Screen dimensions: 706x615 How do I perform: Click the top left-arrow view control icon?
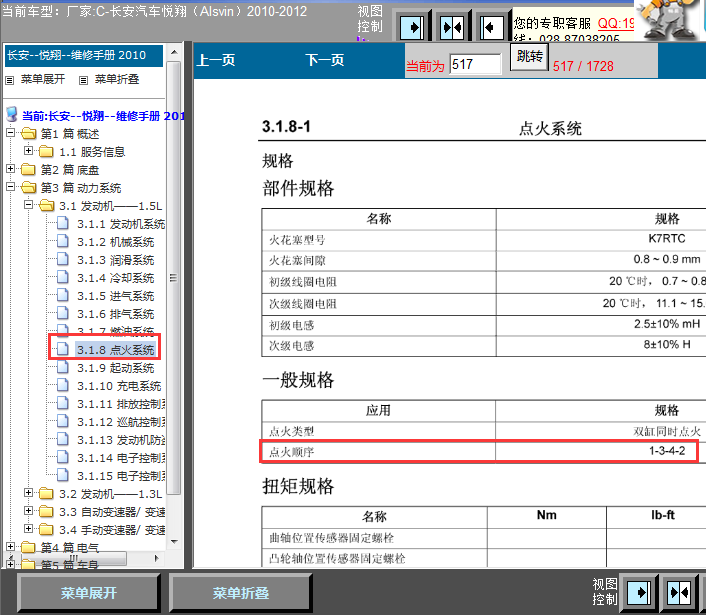(491, 27)
